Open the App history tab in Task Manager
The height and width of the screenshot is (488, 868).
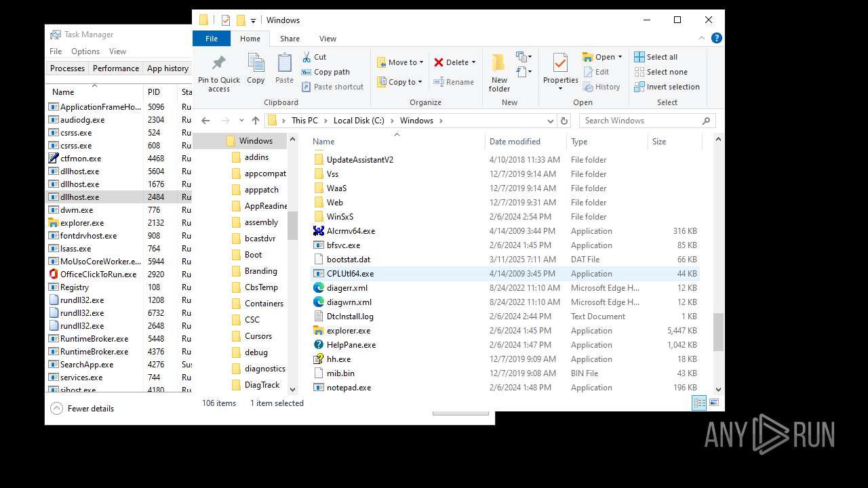[167, 68]
